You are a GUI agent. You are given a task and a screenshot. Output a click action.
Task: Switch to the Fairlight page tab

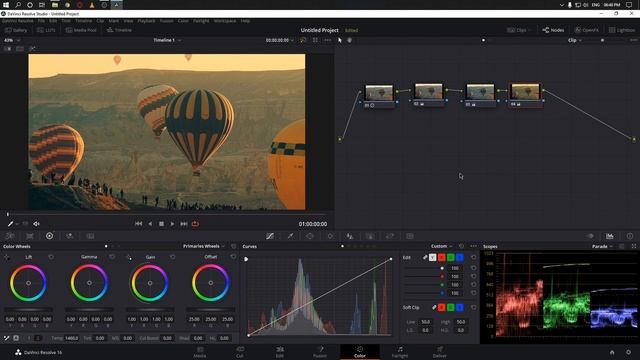click(x=400, y=352)
